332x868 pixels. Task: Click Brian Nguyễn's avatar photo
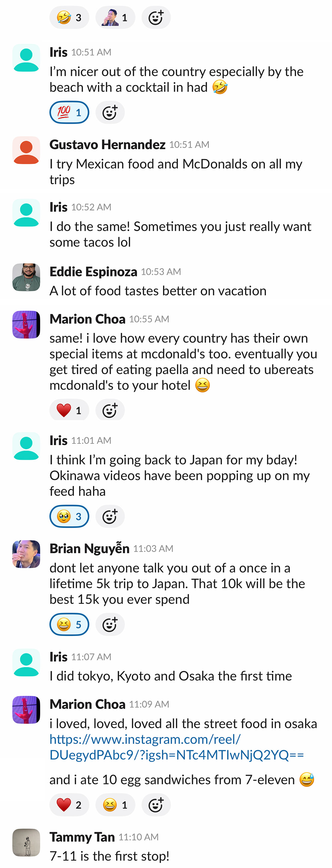pos(26,554)
